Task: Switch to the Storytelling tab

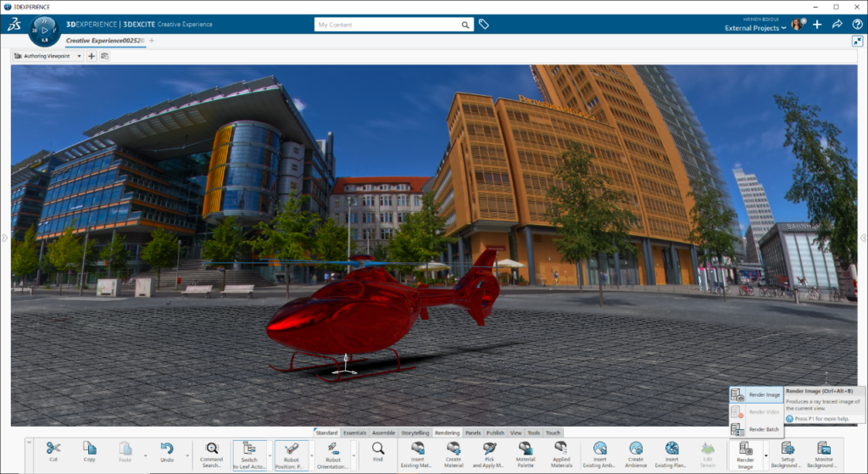Action: pos(415,433)
